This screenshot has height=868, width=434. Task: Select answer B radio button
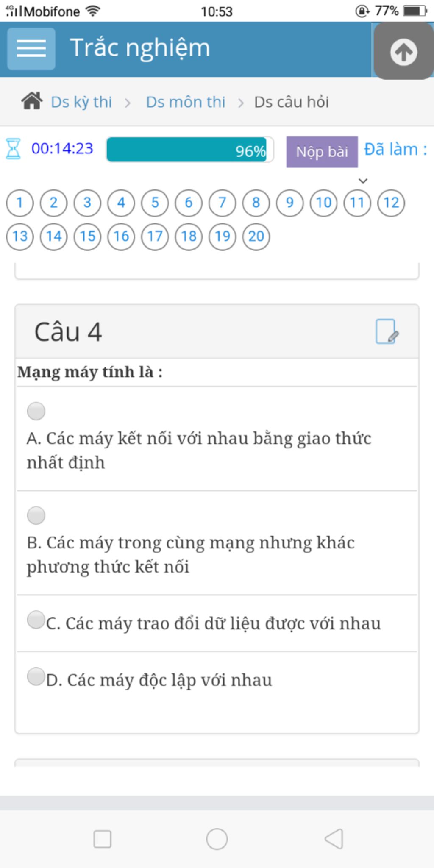36,515
